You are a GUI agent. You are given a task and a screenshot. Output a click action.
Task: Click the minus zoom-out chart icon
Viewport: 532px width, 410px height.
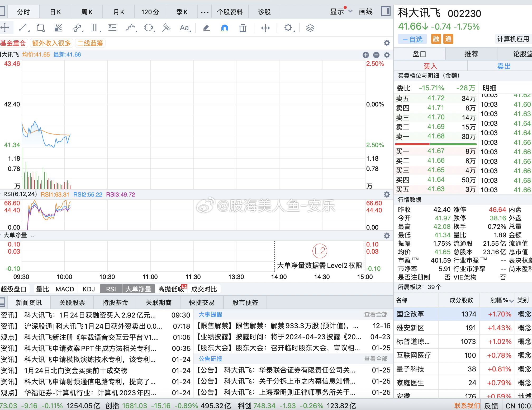376,55
